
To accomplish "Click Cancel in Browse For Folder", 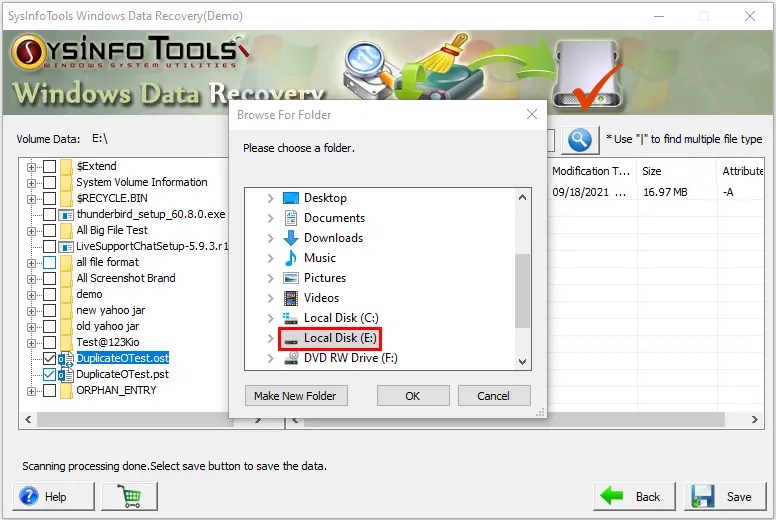I will (x=494, y=396).
